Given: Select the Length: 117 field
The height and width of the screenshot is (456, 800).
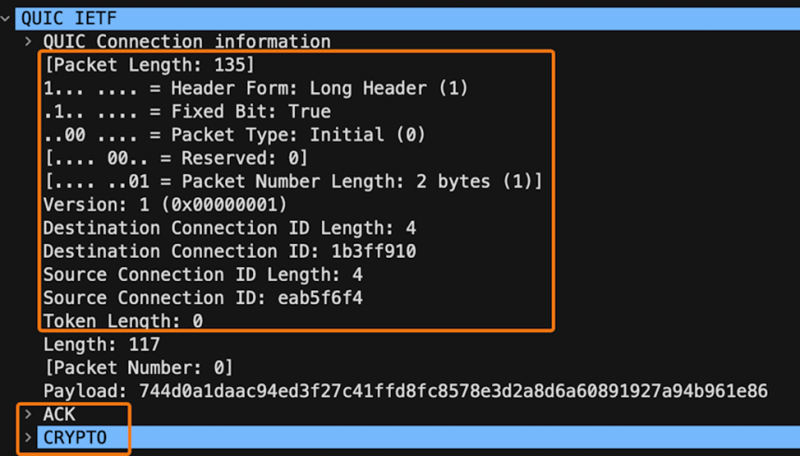Looking at the screenshot, I should point(102,345).
